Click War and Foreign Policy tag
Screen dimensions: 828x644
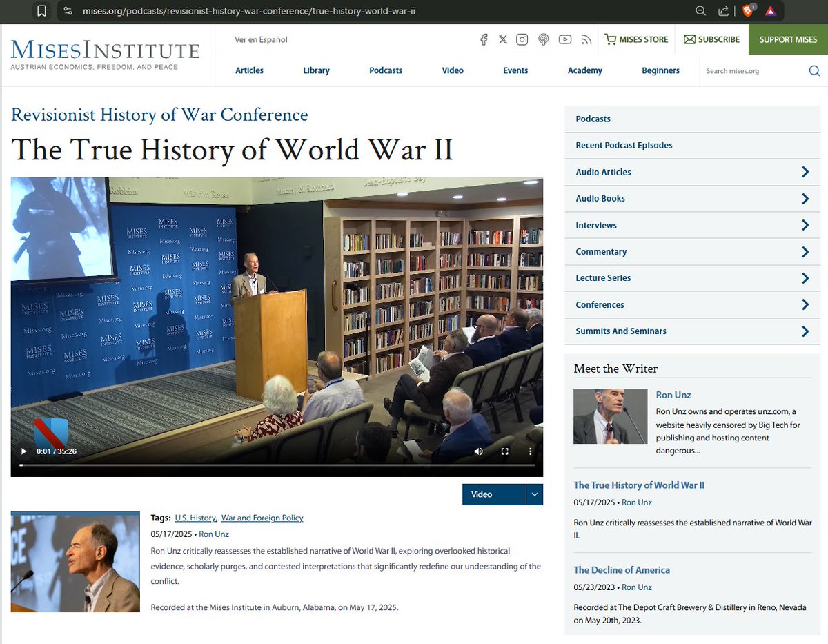[262, 518]
